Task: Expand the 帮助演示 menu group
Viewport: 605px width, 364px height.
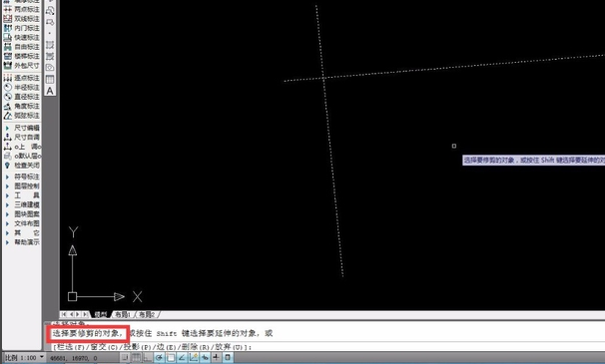Action: click(x=22, y=242)
